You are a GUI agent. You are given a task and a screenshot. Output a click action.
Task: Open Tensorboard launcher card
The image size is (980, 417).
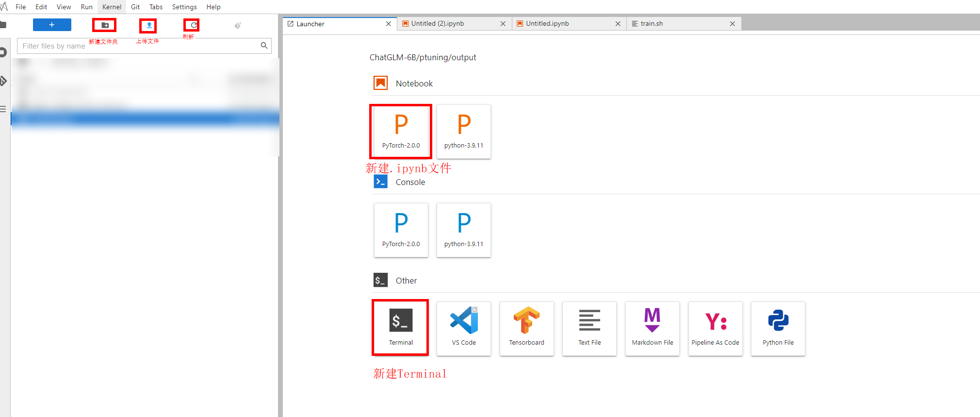click(x=526, y=328)
